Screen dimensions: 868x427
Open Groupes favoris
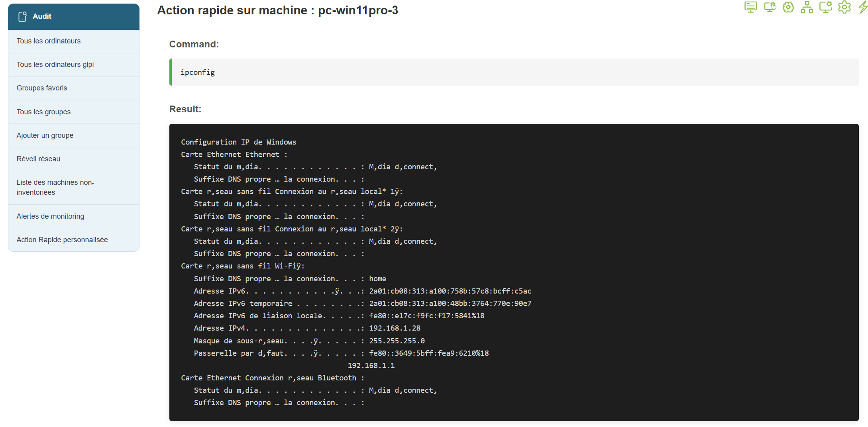tap(42, 88)
